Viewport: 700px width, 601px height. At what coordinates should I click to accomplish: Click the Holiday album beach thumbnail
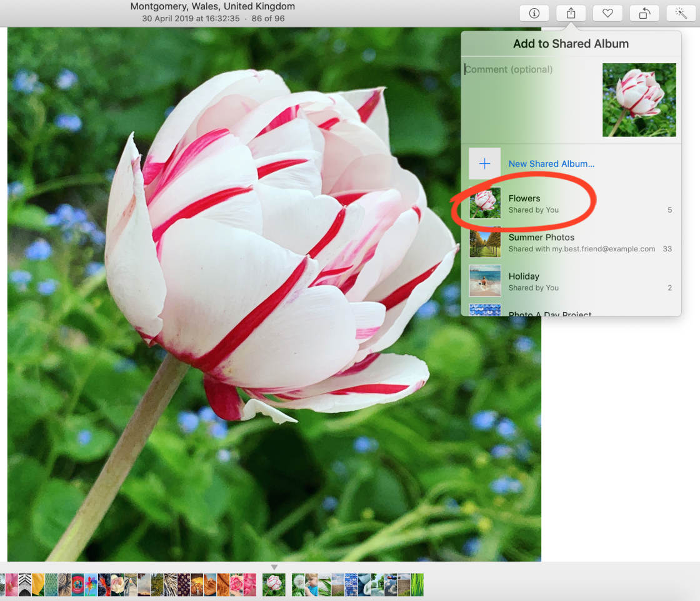coord(485,281)
